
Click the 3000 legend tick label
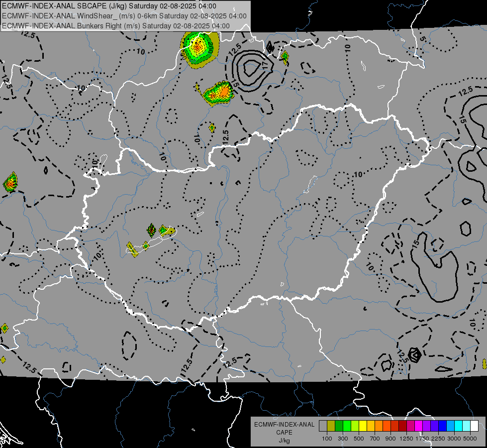[454, 439]
